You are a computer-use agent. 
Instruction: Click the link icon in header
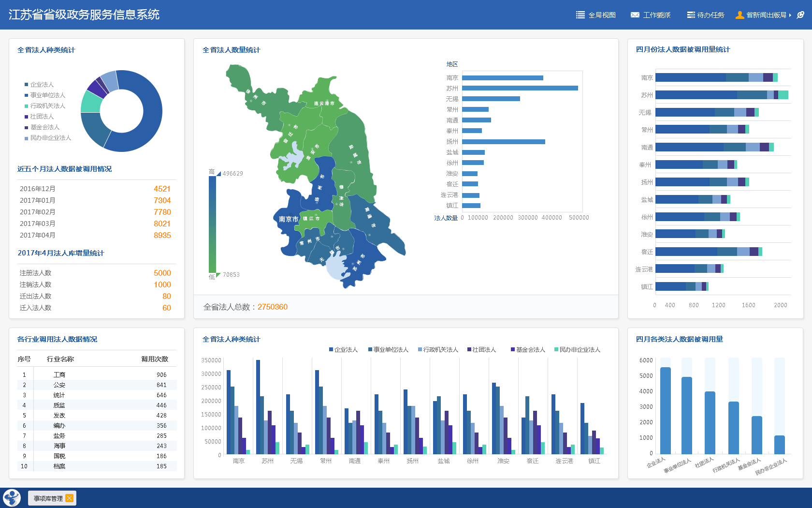800,15
